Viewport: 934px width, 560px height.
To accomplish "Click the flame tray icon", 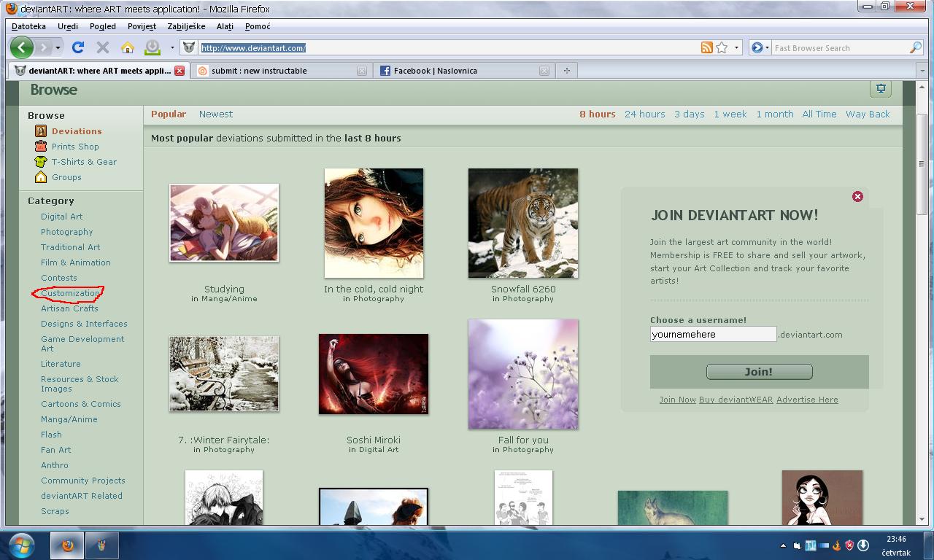I will 837,545.
